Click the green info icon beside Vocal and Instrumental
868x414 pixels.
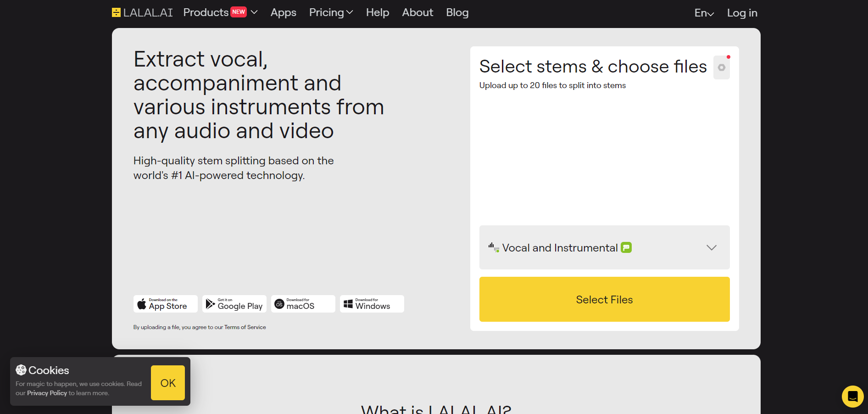[626, 247]
